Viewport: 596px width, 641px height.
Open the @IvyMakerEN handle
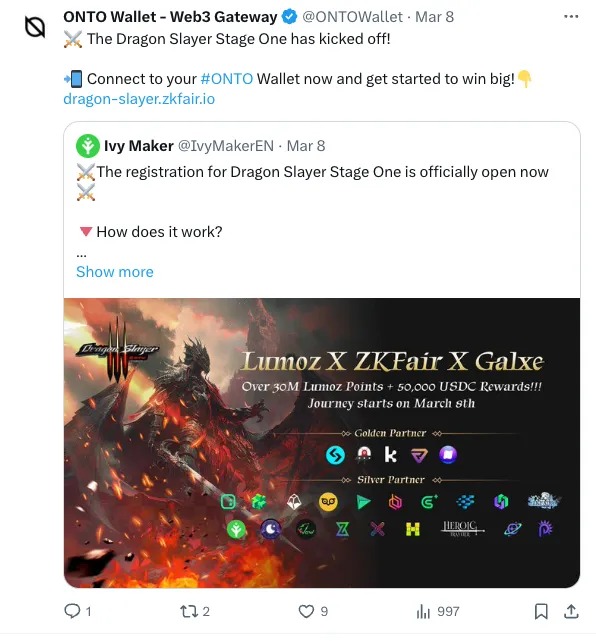[x=226, y=146]
